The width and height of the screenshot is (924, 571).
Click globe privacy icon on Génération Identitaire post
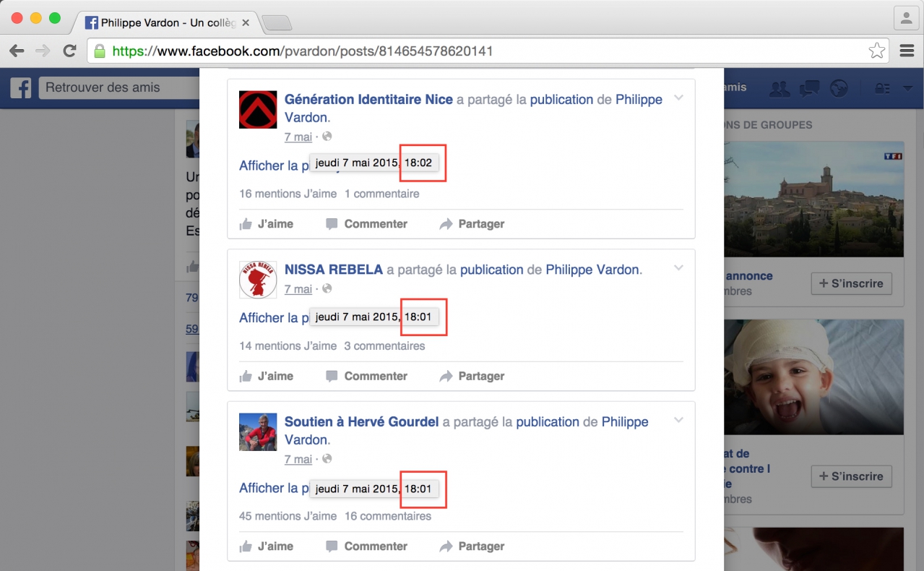tap(327, 137)
